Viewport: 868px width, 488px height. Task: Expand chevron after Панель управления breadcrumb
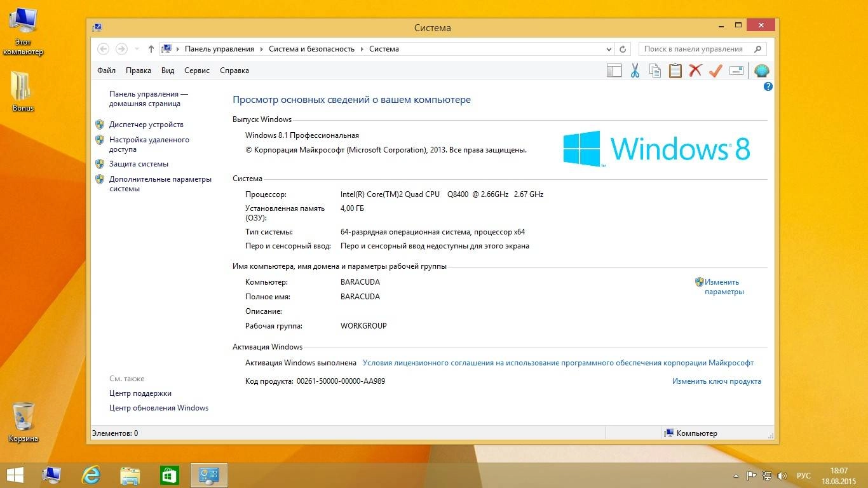[x=261, y=49]
